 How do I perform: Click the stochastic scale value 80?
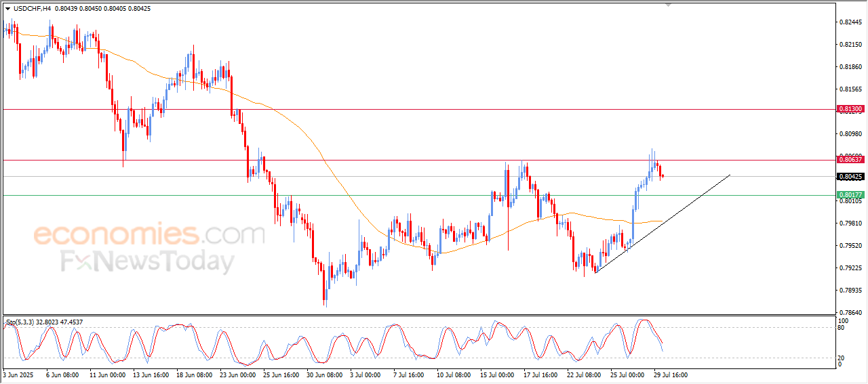[x=842, y=328]
